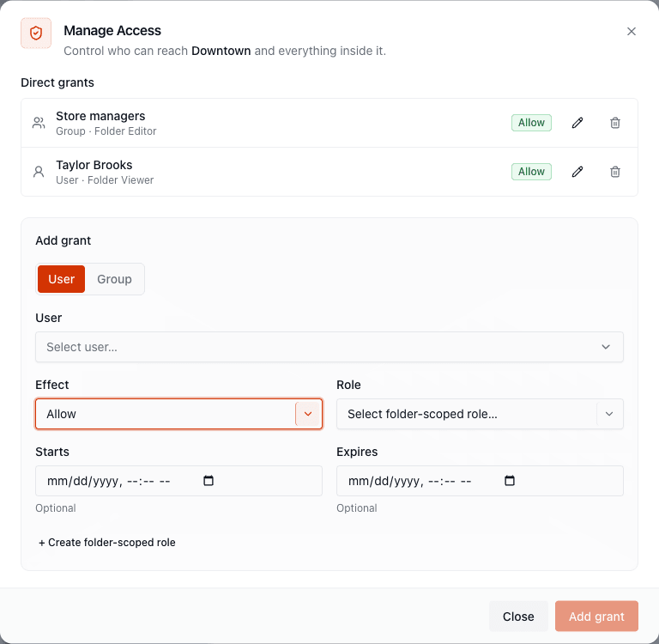The height and width of the screenshot is (644, 659).
Task: Click the Downtown folder name in description
Action: (221, 51)
